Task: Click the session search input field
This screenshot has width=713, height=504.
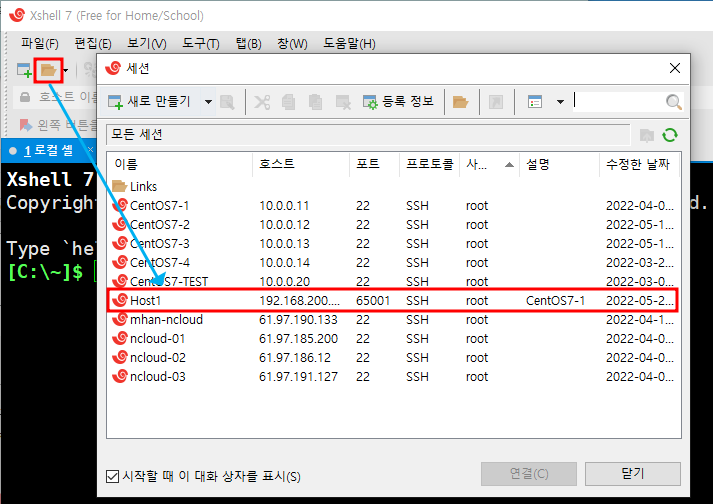Action: (x=618, y=101)
